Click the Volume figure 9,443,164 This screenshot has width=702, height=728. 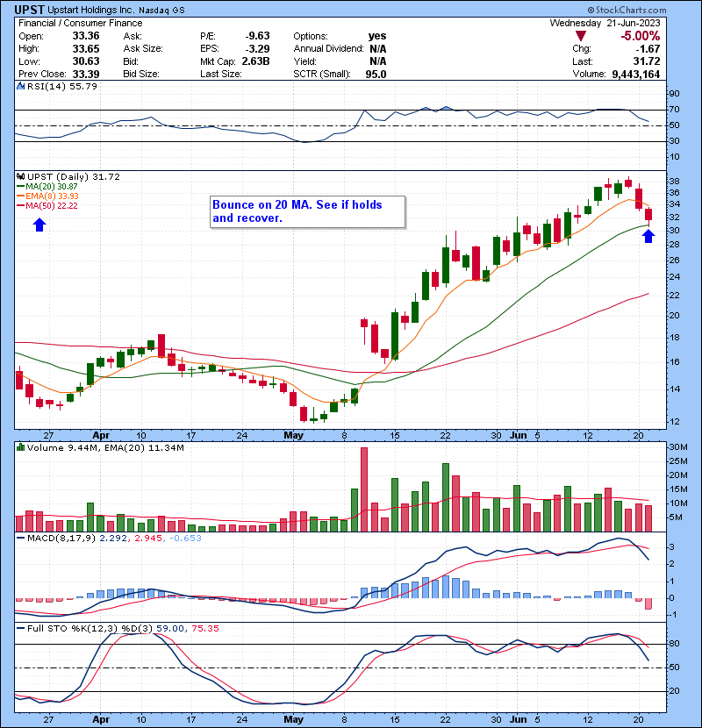click(x=636, y=74)
